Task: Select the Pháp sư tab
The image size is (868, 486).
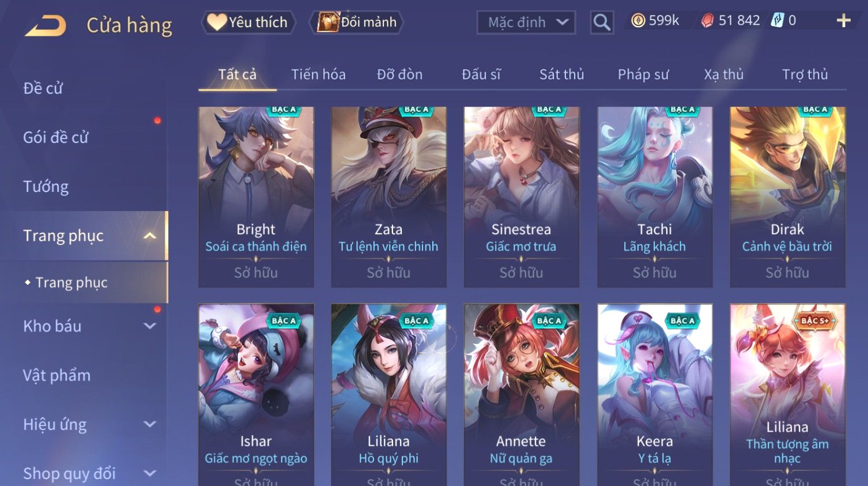Action: pyautogui.click(x=643, y=74)
